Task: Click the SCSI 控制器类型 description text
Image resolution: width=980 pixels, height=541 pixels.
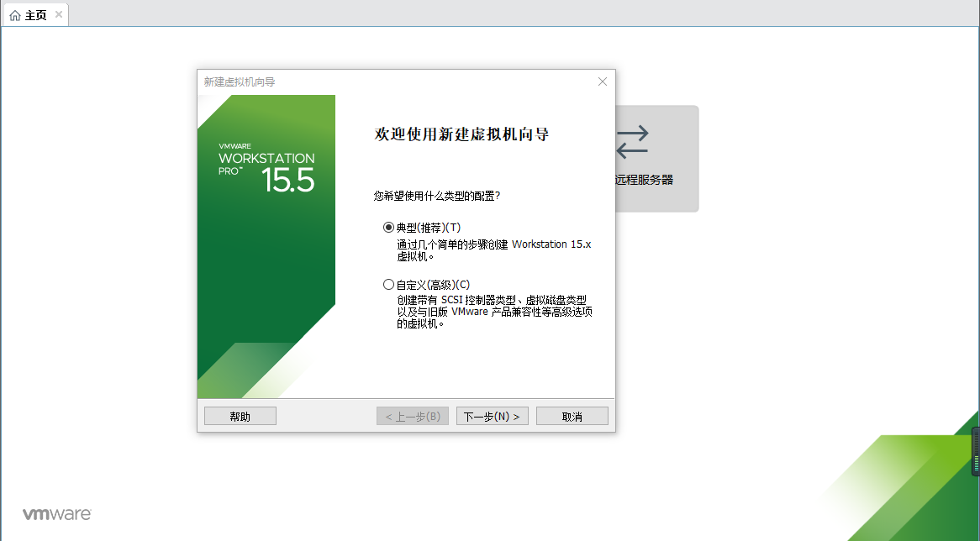Action: click(x=494, y=312)
